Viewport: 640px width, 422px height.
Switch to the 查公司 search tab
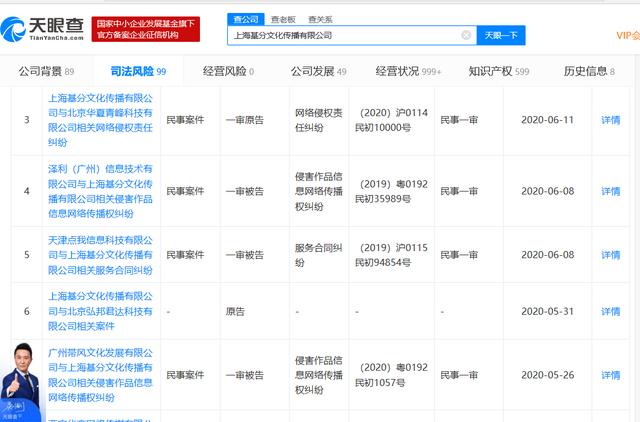coord(246,19)
